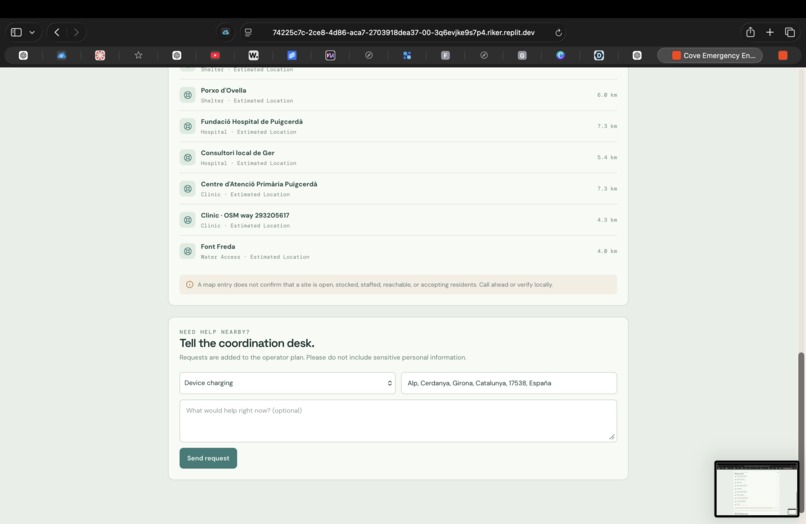Viewport: 806px width, 524px height.
Task: Click the info icon in map entry warning
Action: [x=189, y=284]
